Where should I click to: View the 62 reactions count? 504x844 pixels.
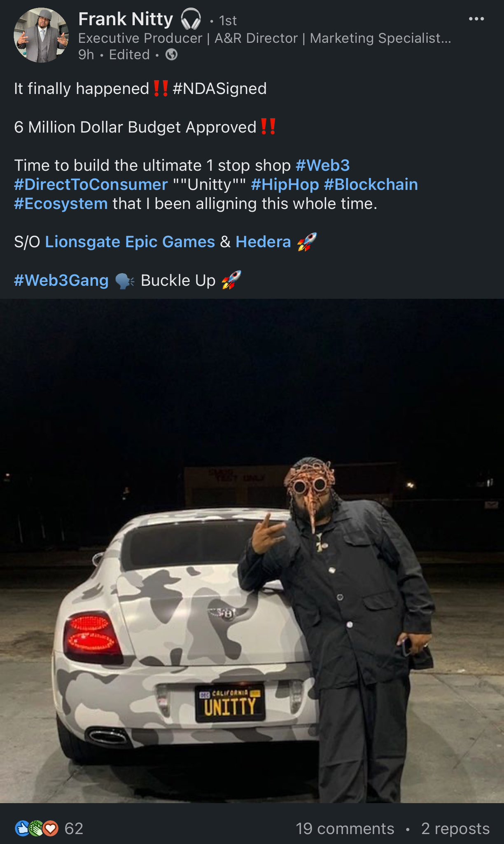click(x=74, y=828)
